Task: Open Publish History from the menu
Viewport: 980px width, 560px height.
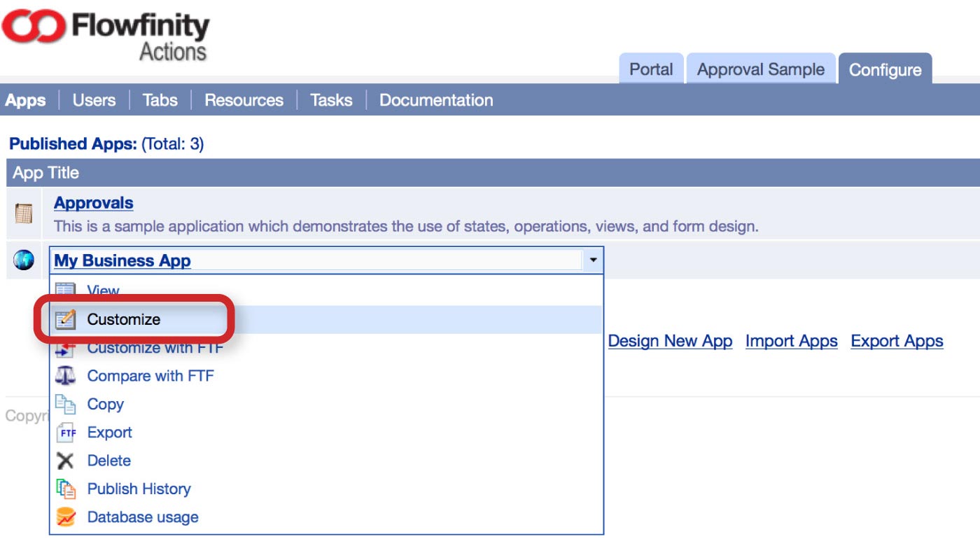Action: [x=139, y=489]
